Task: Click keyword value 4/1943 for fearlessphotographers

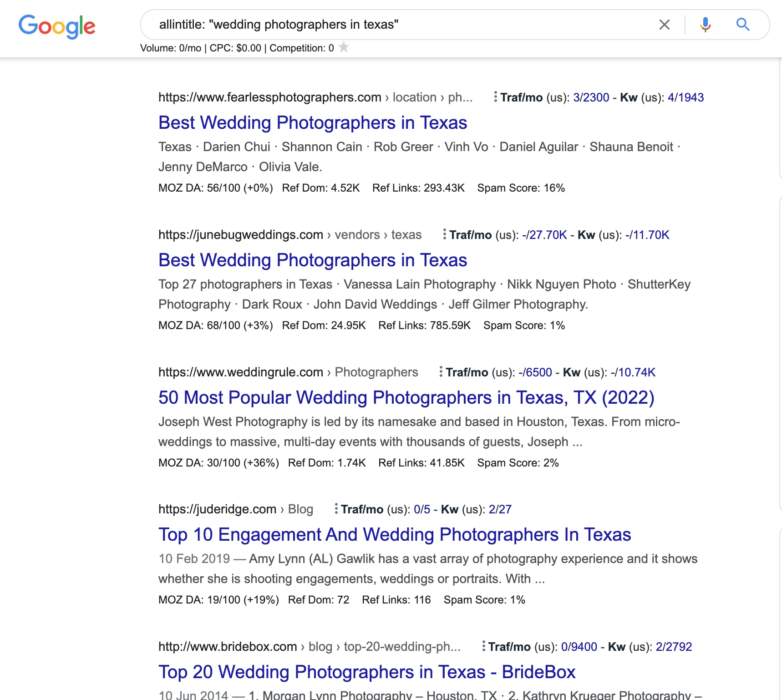Action: [x=686, y=97]
